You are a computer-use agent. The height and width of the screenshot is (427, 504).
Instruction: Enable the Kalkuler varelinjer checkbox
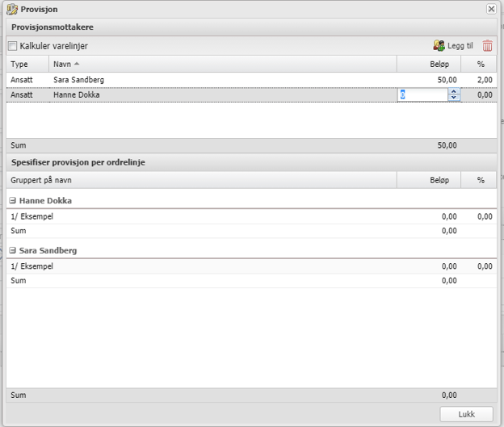[x=12, y=46]
